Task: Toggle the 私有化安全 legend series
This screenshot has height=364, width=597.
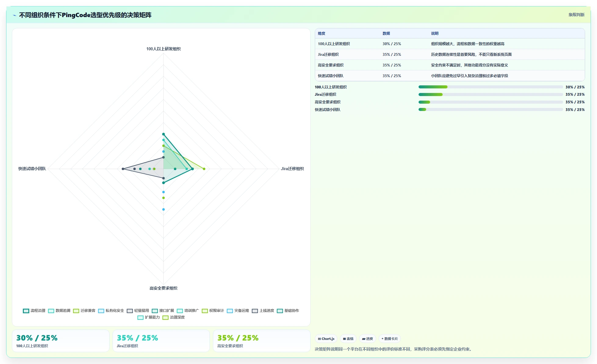Action: 111,311
